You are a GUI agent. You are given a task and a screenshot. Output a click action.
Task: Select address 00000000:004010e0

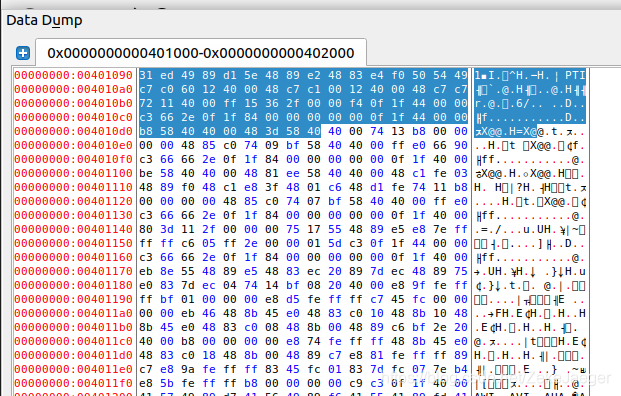74,145
